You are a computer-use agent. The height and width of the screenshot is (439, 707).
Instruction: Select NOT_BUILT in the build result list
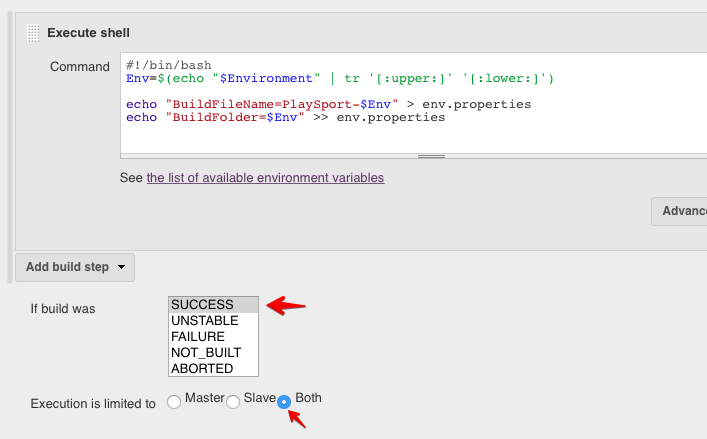(213, 352)
